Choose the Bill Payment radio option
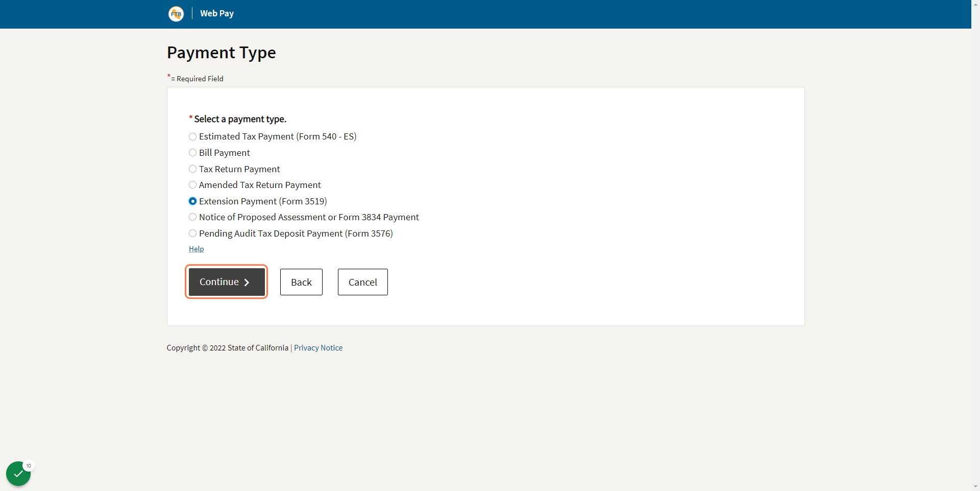 (x=192, y=153)
